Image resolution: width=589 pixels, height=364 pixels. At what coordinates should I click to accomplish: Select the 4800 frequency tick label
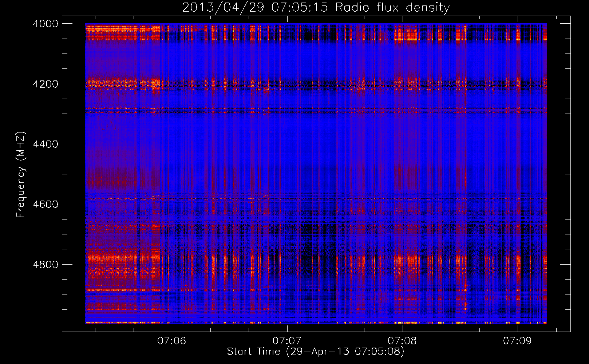coord(46,265)
